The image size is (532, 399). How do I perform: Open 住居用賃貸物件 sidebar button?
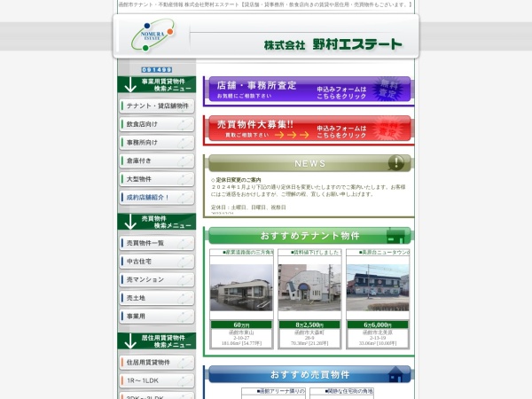point(157,363)
